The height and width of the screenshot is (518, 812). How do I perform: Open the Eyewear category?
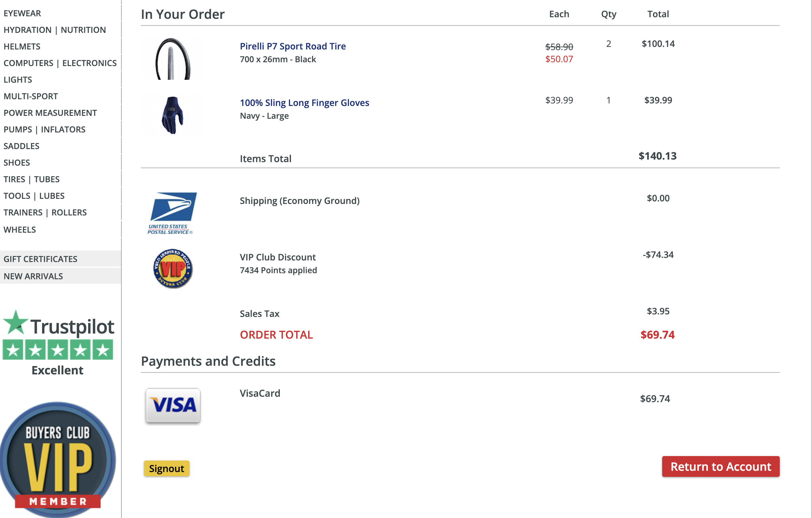tap(22, 13)
